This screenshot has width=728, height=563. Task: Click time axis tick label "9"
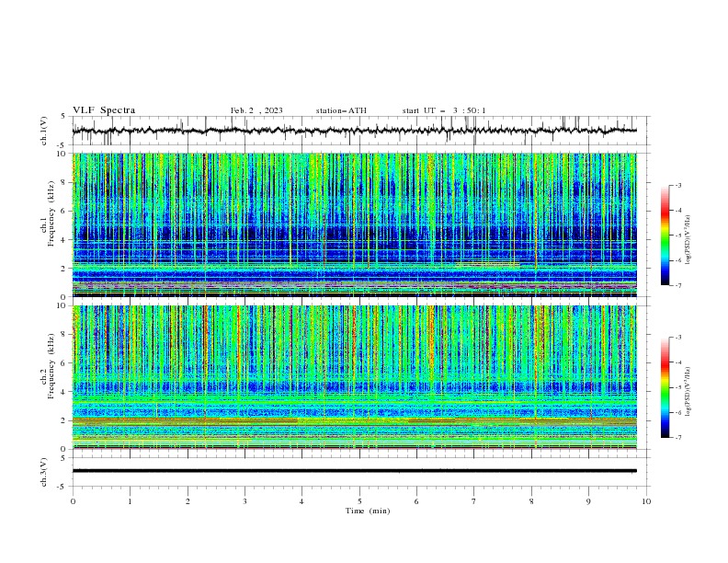(x=588, y=501)
